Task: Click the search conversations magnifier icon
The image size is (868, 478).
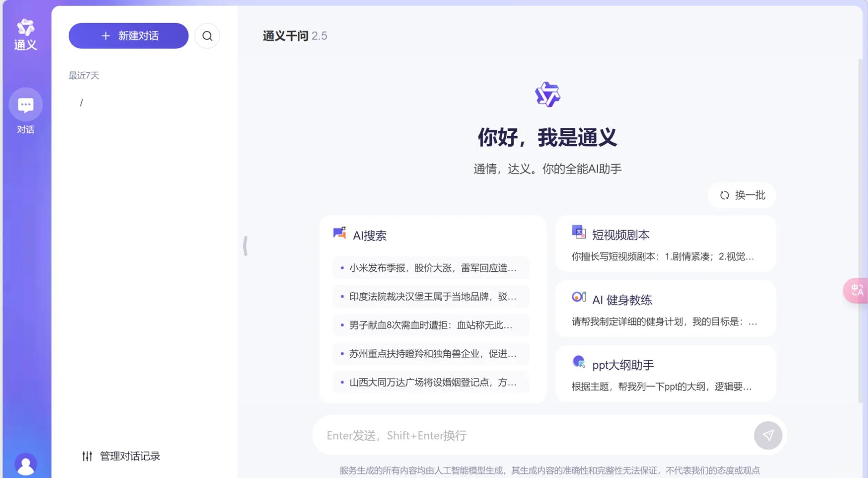Action: (207, 36)
